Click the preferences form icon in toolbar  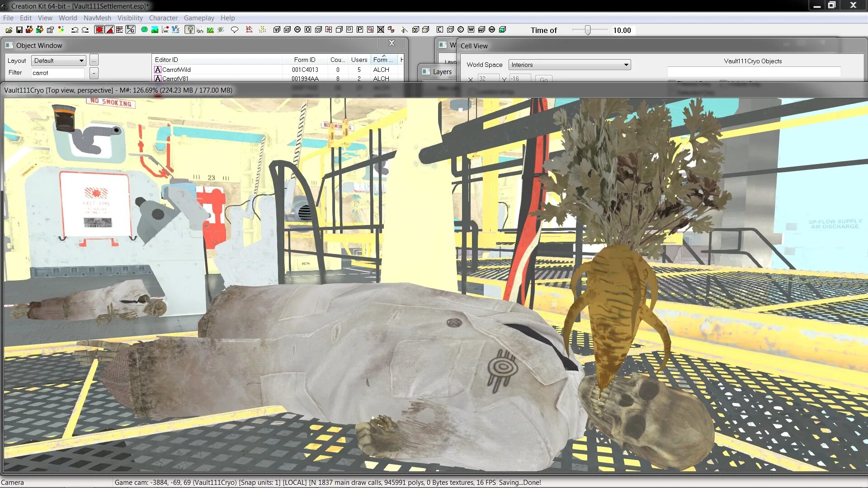click(x=50, y=30)
